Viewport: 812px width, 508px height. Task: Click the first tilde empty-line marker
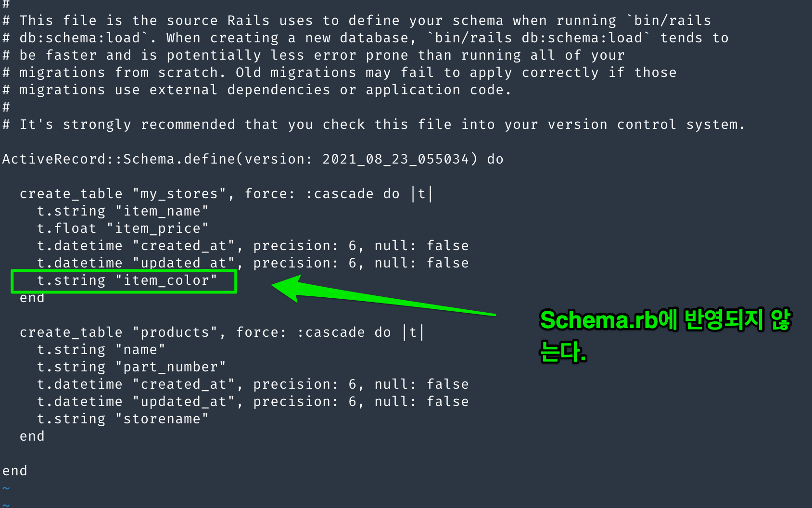pos(6,488)
